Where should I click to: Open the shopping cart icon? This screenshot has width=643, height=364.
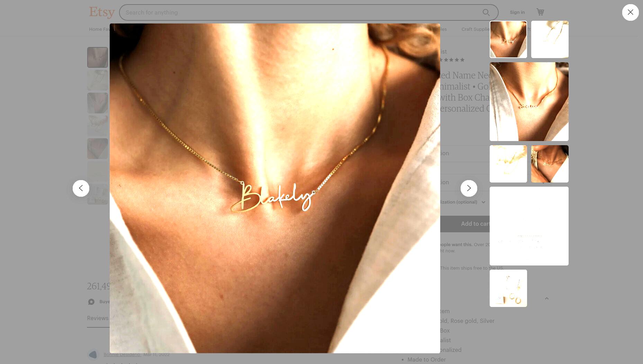pos(540,12)
